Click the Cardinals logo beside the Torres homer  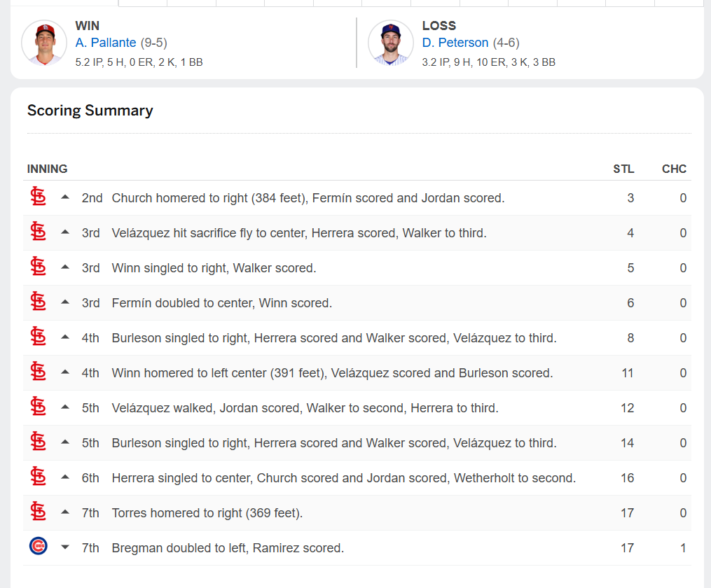[x=38, y=512]
